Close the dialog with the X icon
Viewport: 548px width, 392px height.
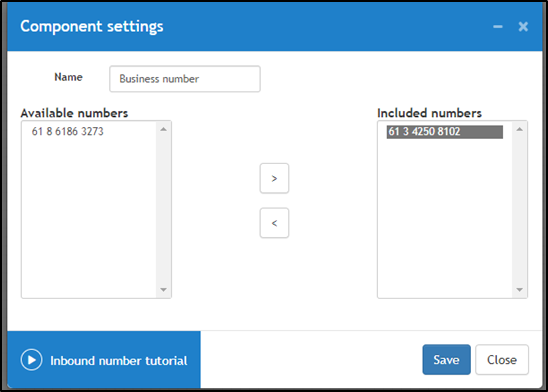tap(523, 27)
